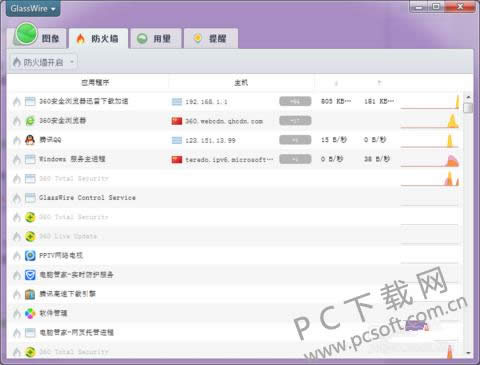Open traffic graph for 360安全浏览器迅雷下载加速 row
The height and width of the screenshot is (365, 480).
429,101
